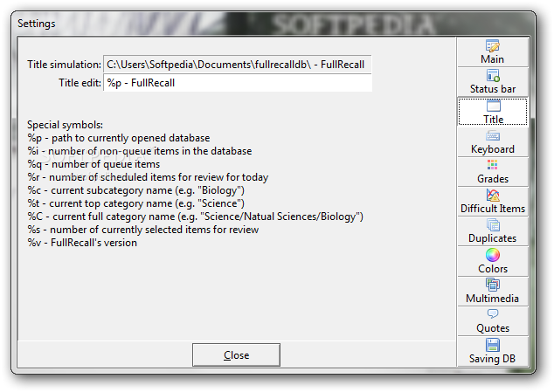Click the "%C - current full category name" line
Screen dimensions: 554x392
(195, 217)
